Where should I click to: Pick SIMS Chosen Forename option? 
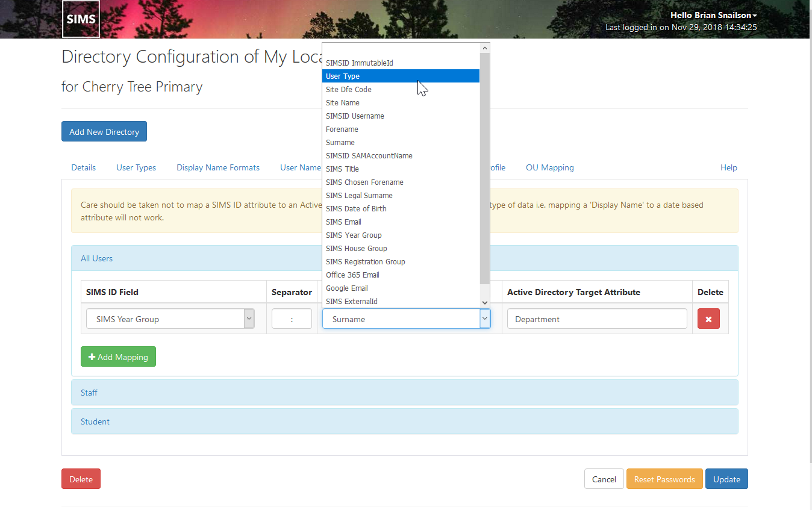pyautogui.click(x=401, y=182)
